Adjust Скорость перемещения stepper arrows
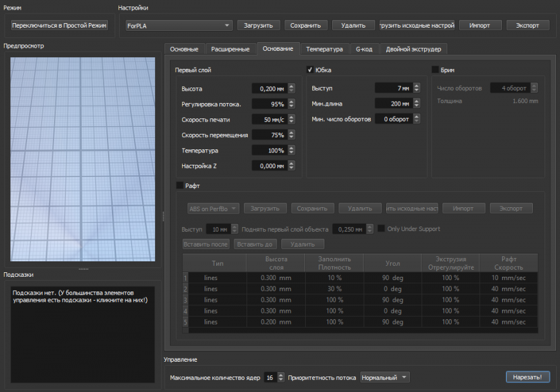This screenshot has height=392, width=560. (292, 135)
